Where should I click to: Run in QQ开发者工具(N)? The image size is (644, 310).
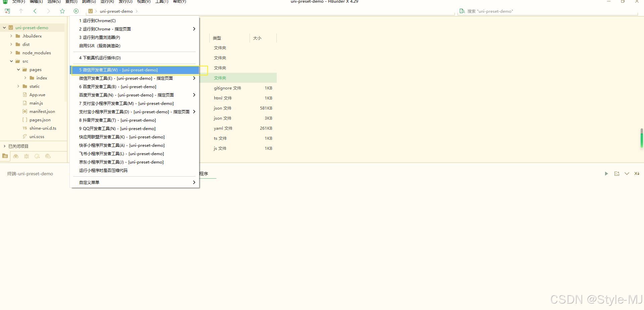tap(135, 129)
